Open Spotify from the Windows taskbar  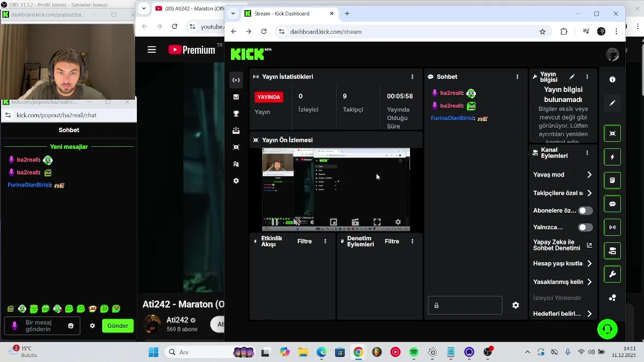pyautogui.click(x=414, y=352)
